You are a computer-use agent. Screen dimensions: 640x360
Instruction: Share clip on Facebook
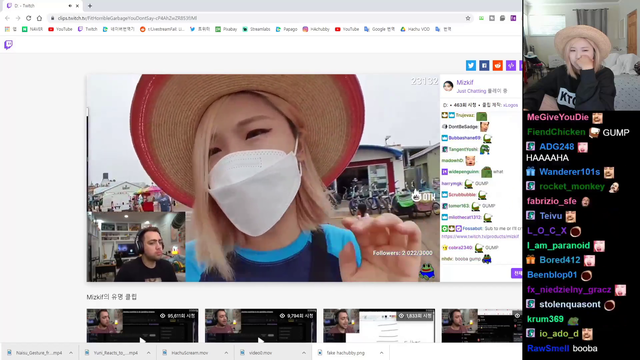point(484,65)
